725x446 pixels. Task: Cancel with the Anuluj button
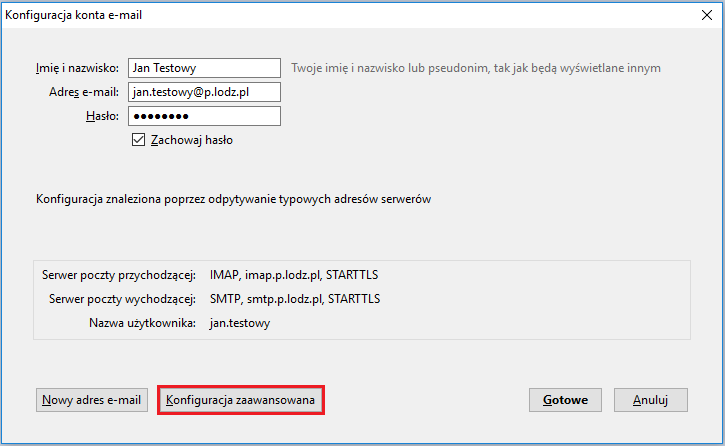pyautogui.click(x=650, y=400)
